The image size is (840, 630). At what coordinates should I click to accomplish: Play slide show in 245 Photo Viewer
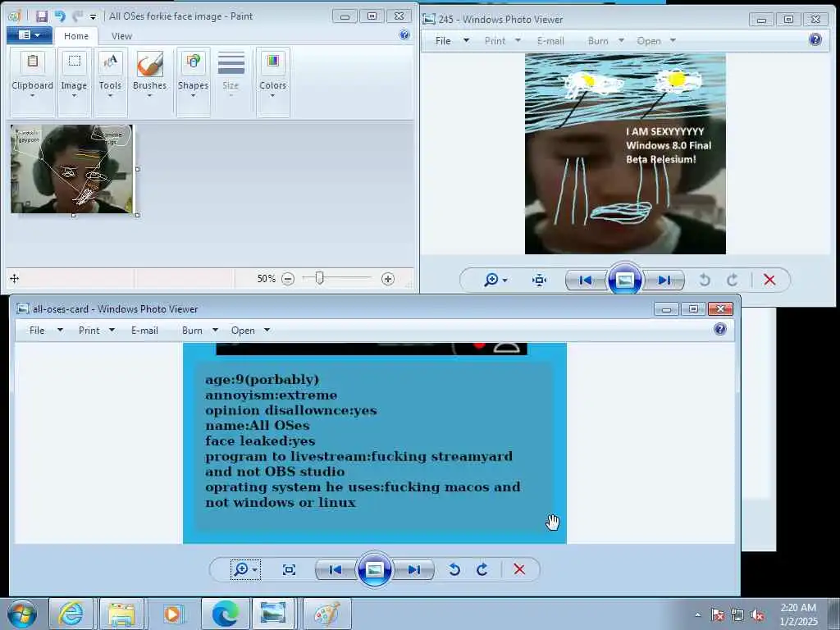point(624,279)
